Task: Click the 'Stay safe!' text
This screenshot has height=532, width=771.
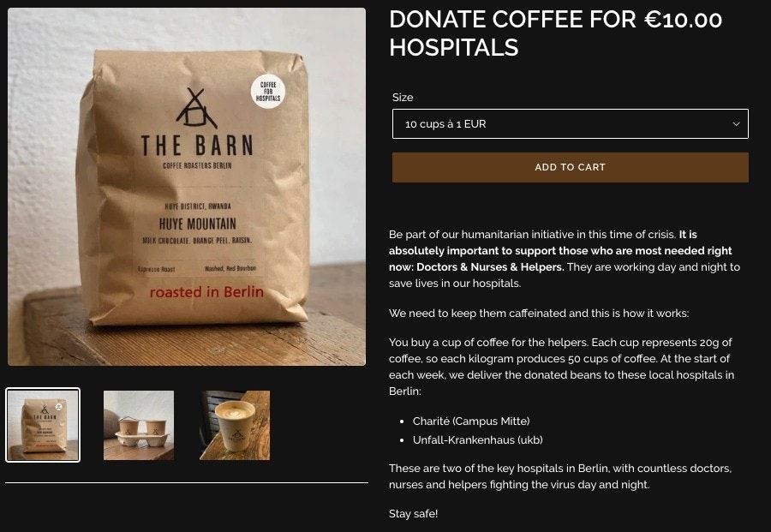Action: pos(414,514)
